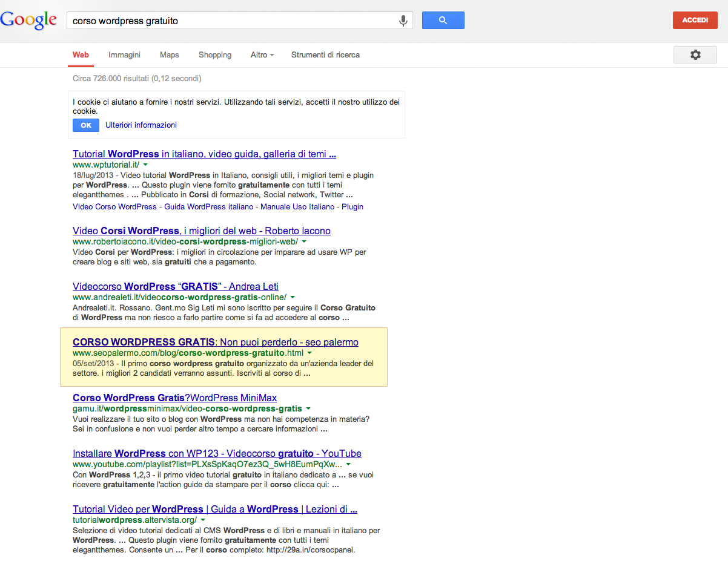Open the Video Corso WordPress sitelink

click(x=114, y=206)
